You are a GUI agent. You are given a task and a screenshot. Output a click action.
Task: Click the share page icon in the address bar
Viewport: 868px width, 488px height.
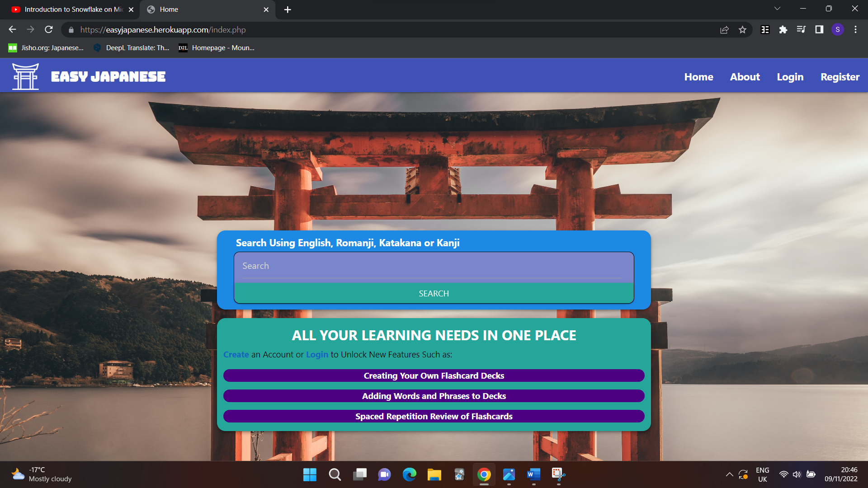(724, 30)
